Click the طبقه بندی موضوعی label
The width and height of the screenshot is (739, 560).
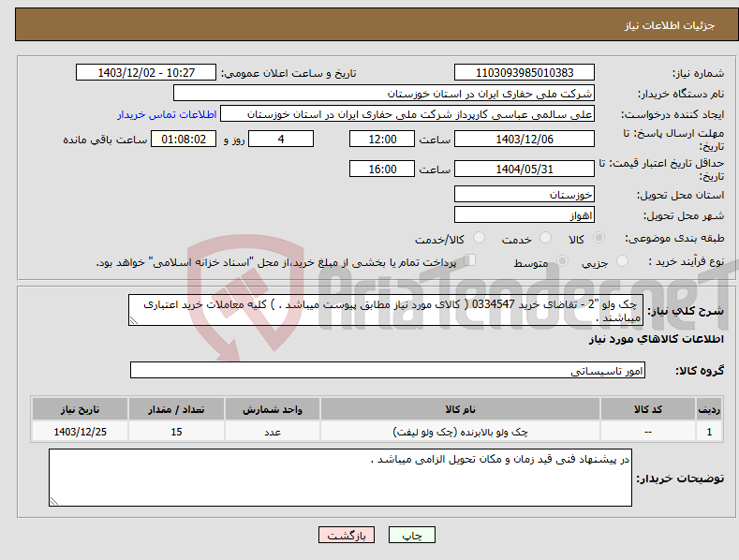pyautogui.click(x=674, y=239)
